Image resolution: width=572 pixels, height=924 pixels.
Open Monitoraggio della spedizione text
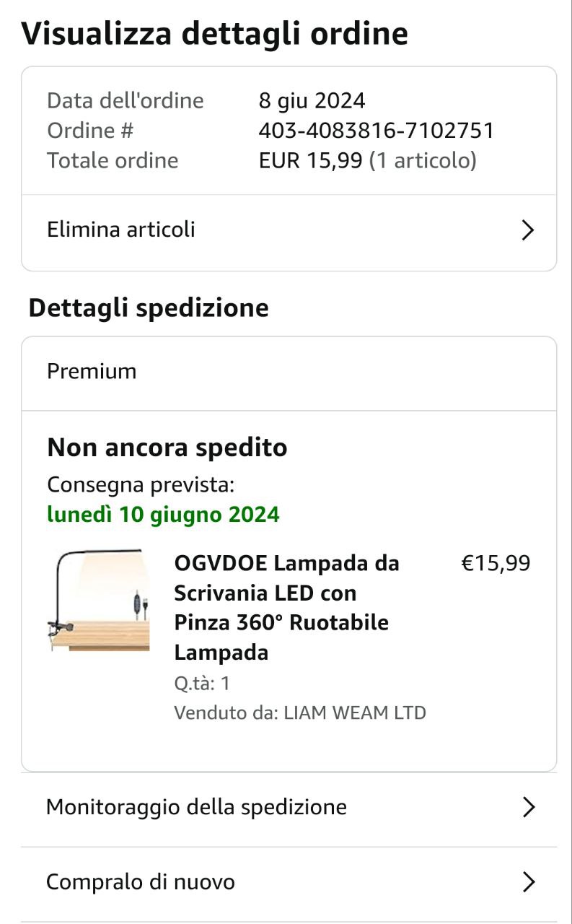pos(196,806)
